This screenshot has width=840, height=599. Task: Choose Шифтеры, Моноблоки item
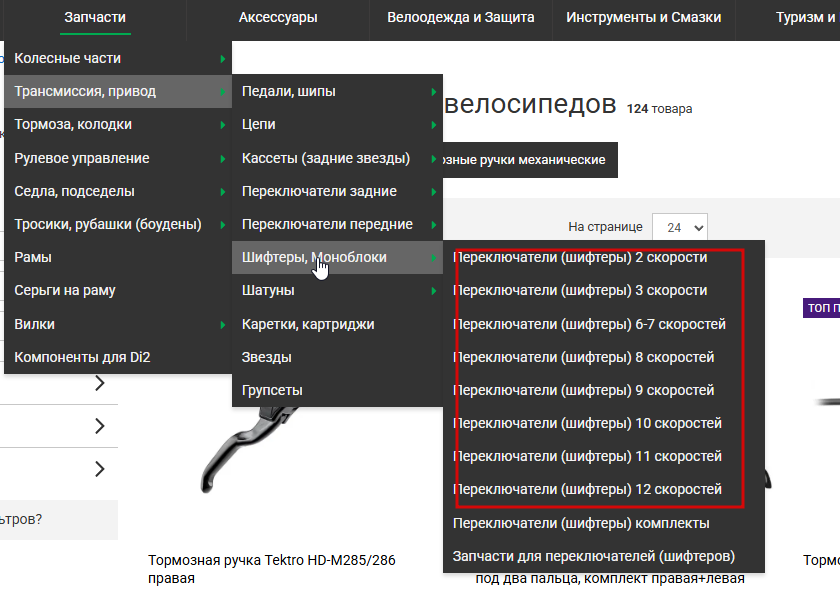338,257
